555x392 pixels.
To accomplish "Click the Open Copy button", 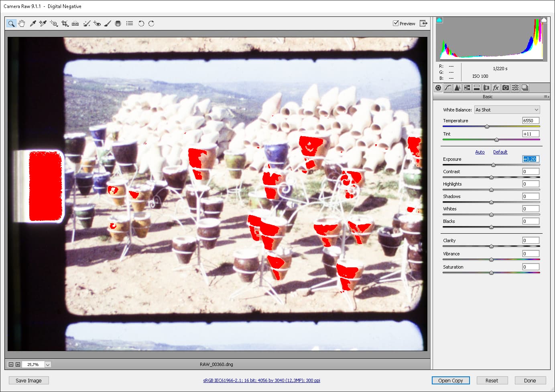I will point(450,380).
